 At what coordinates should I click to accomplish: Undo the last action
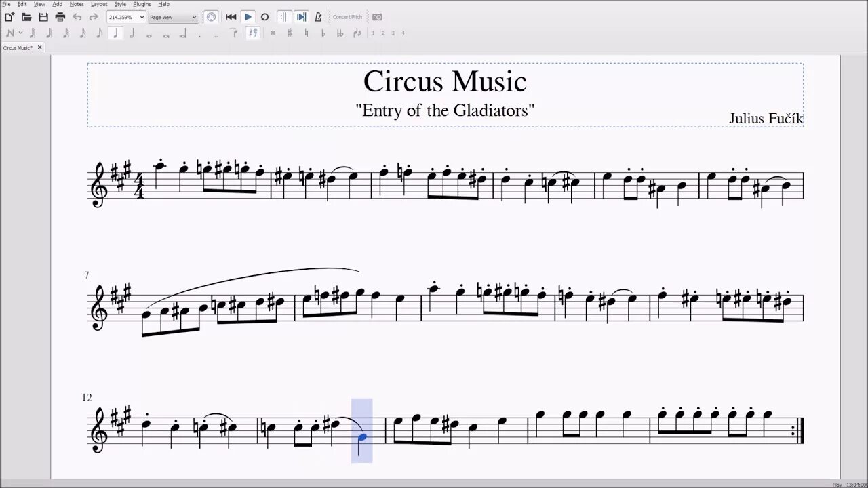click(77, 17)
